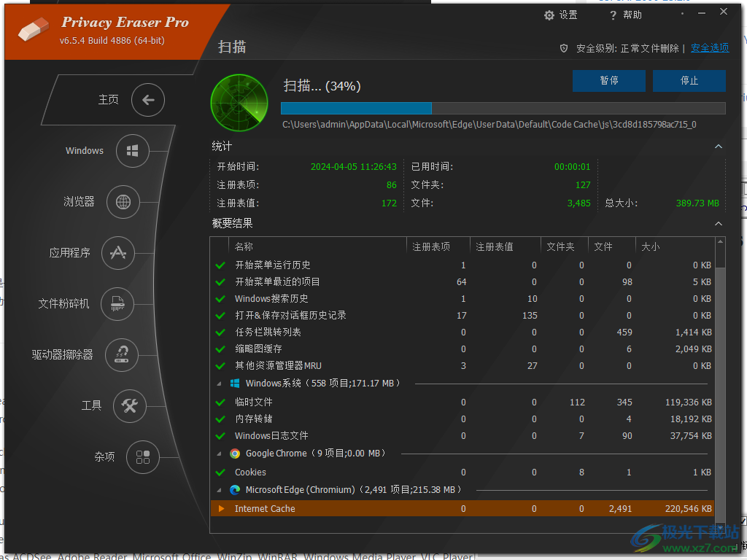The image size is (747, 560).
Task: Select the highlighted Internet Cache row
Action: pos(438,508)
